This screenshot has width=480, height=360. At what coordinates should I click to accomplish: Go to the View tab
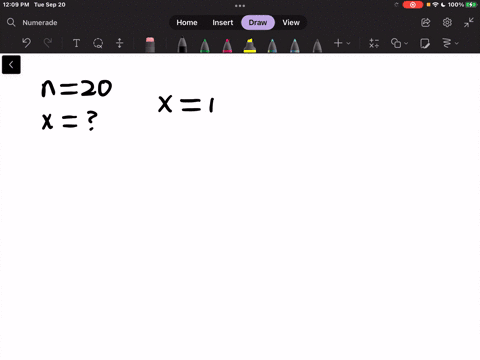tap(291, 22)
